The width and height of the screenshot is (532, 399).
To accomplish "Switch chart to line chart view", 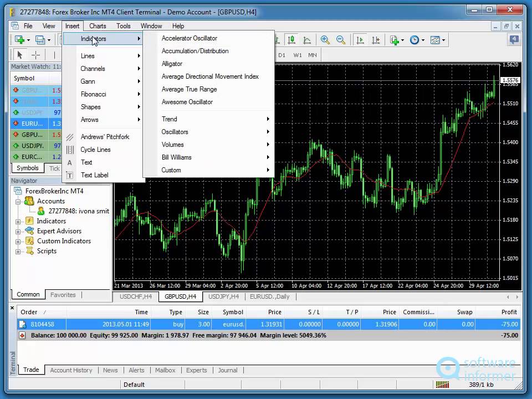I will pos(307,40).
